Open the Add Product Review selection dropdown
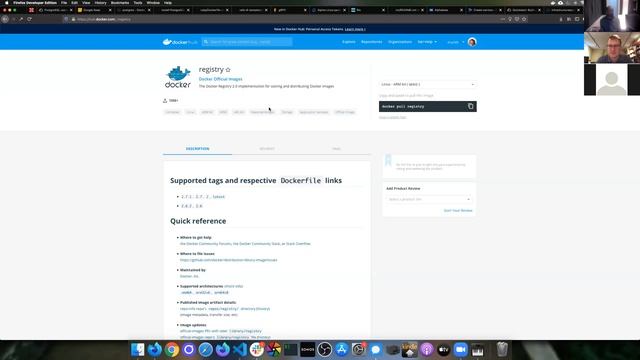The width and height of the screenshot is (640, 360). click(429, 199)
